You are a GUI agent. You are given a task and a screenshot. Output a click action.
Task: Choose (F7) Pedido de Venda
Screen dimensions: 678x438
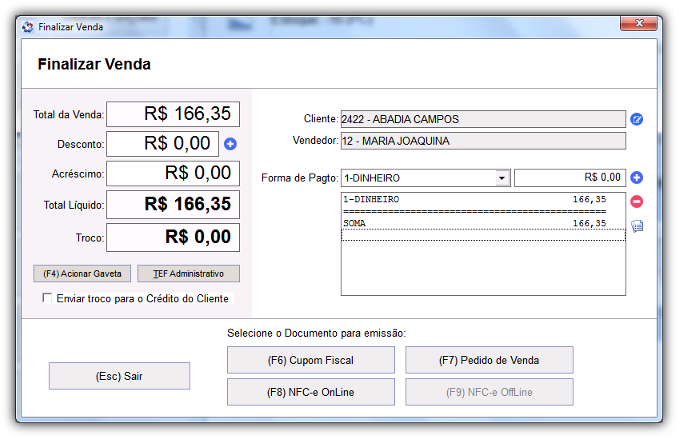tap(489, 360)
